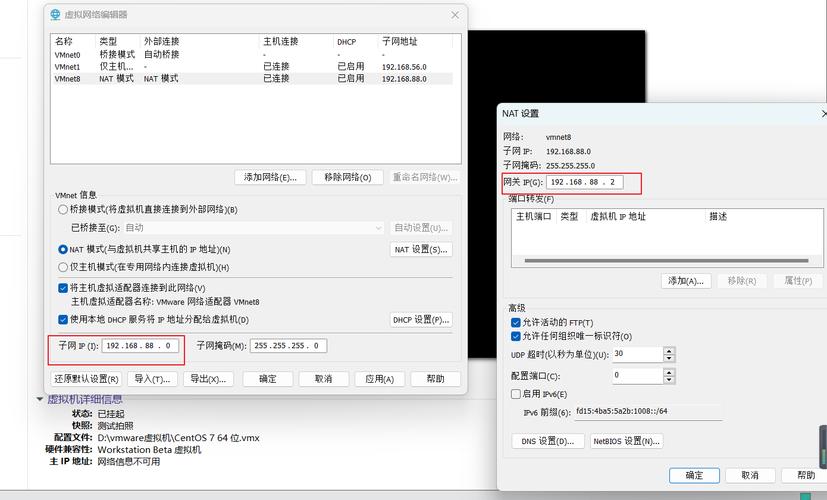Screen dimensions: 827x500
Task: Collapse 虚拟机详细信息 section triangle
Action: 40,399
